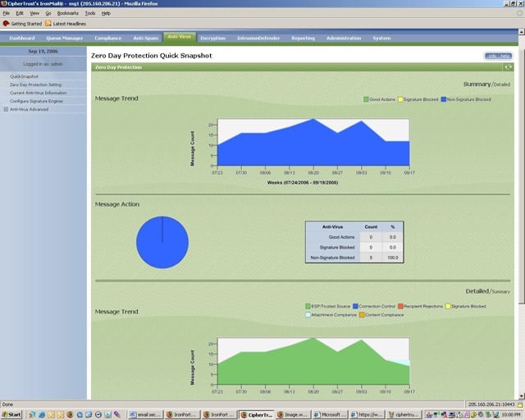Click the 100.0 percent table cell
The image size is (525, 420).
393,258
